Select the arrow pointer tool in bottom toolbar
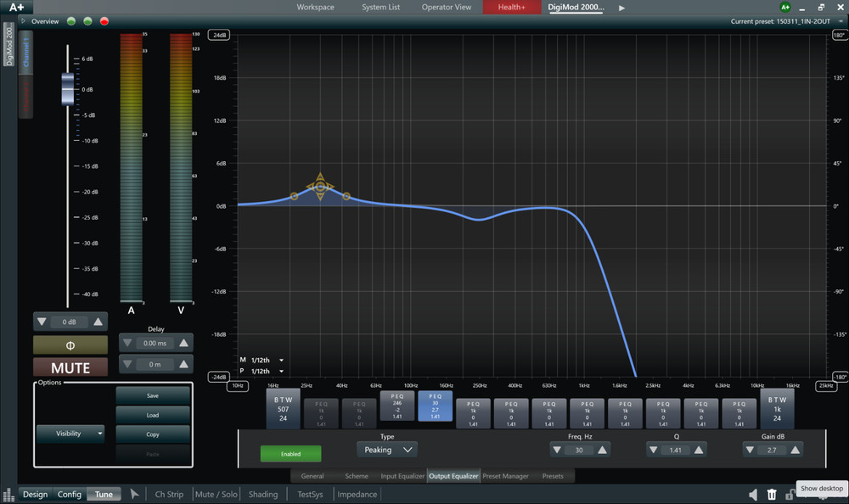This screenshot has height=504, width=849. click(x=134, y=494)
